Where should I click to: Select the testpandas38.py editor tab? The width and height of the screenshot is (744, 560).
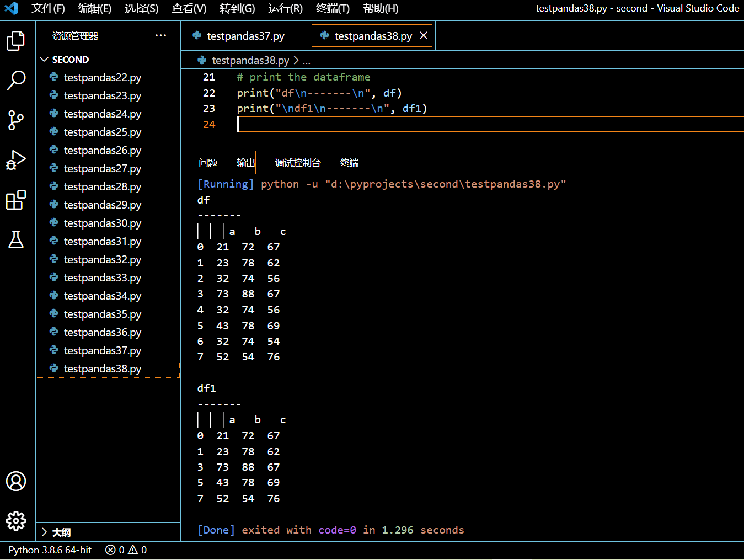(372, 36)
